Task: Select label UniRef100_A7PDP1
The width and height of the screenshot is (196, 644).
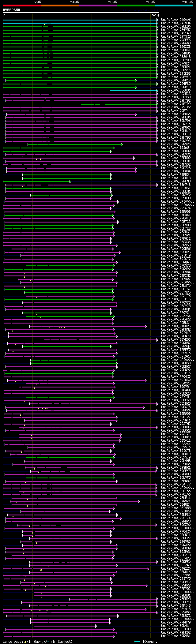Action: click(x=176, y=67)
